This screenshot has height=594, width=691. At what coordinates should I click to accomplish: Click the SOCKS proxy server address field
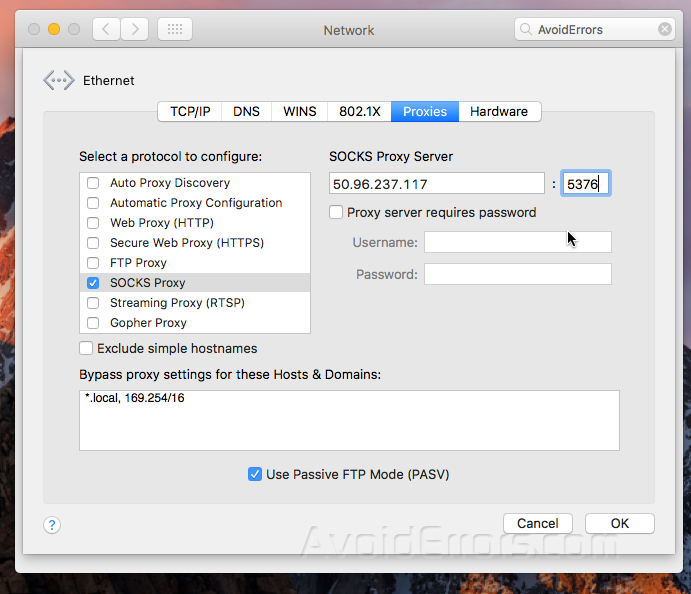436,184
